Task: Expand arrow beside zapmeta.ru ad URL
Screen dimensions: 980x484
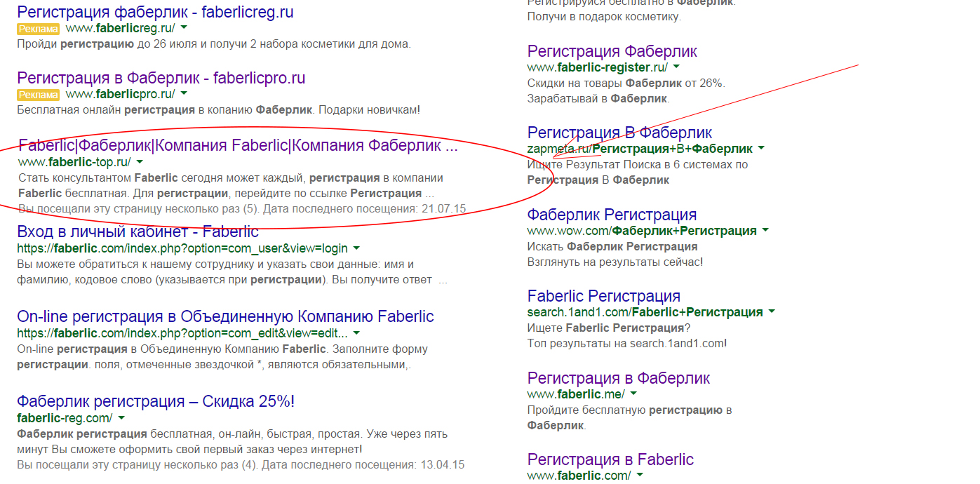Action: point(761,149)
